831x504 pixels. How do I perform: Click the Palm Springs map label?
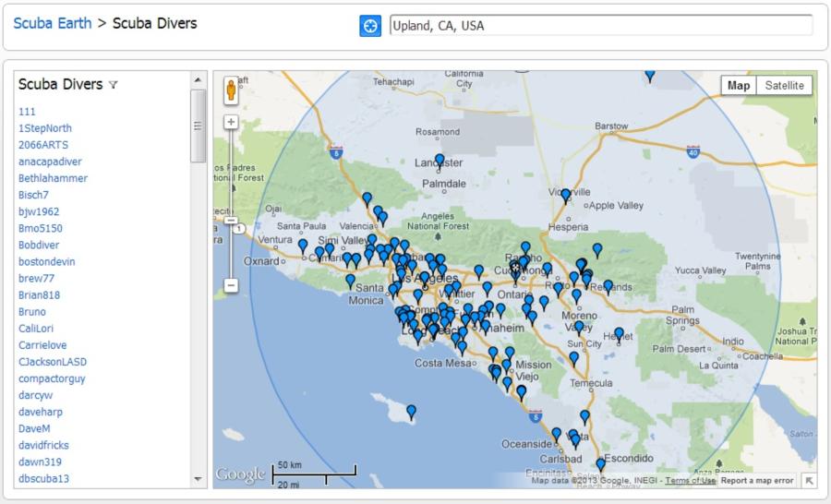682,315
